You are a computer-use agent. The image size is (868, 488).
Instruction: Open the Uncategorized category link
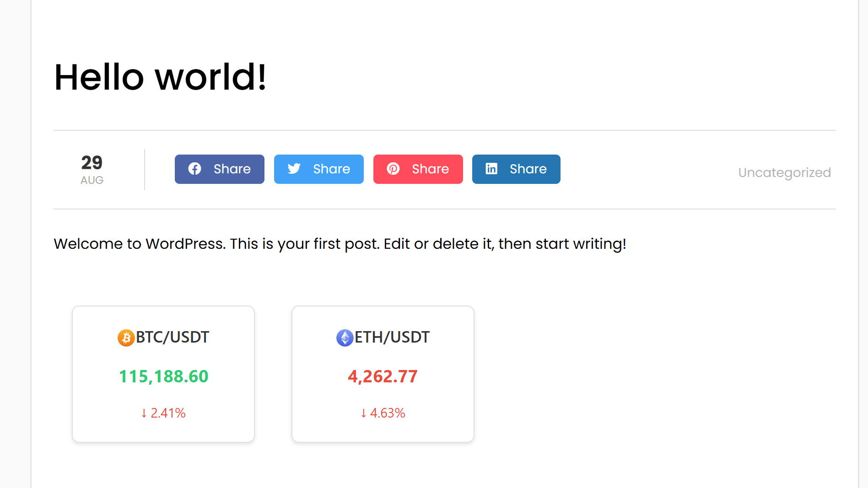pos(784,172)
